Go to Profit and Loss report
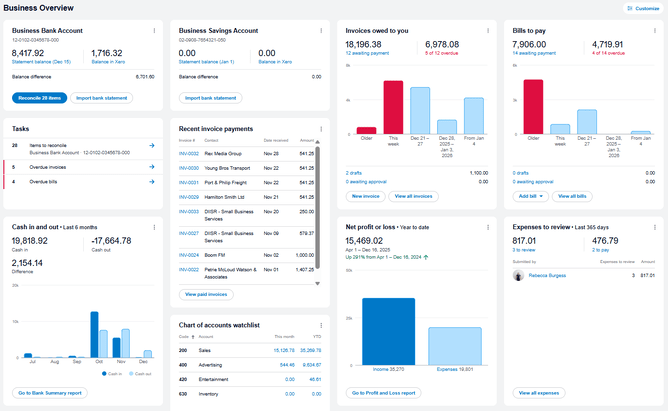 pos(381,393)
